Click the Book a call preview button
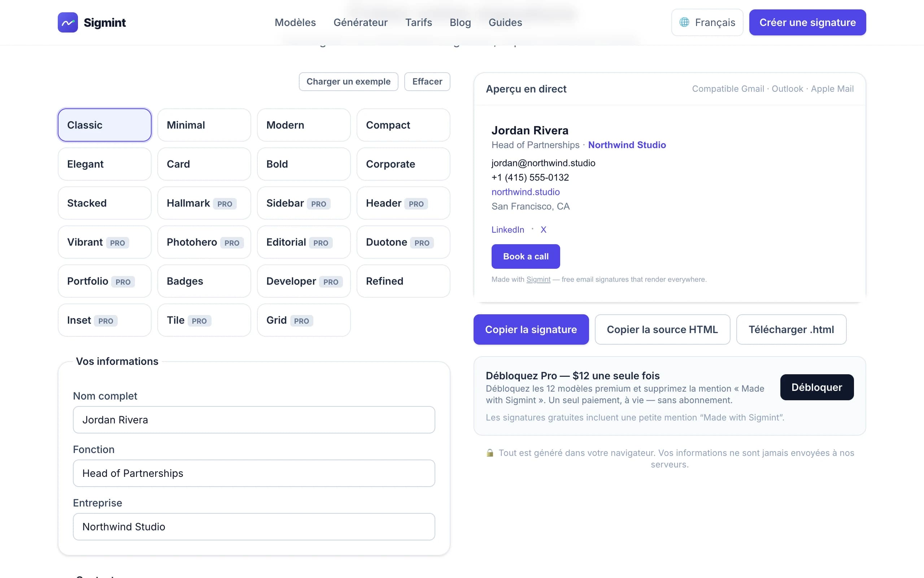Screen dimensions: 924x578 click(x=526, y=256)
